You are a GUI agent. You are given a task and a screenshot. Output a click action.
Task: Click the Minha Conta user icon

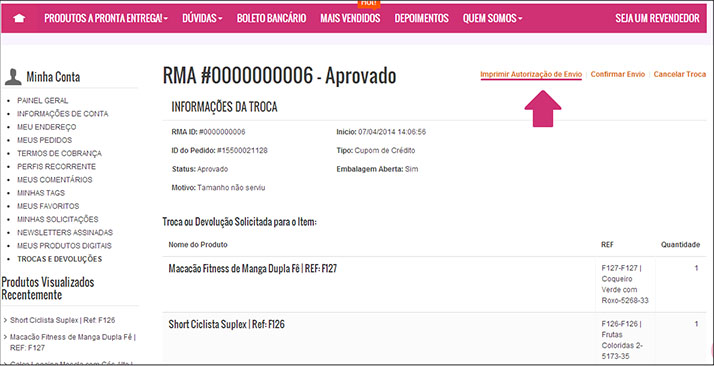[x=13, y=77]
